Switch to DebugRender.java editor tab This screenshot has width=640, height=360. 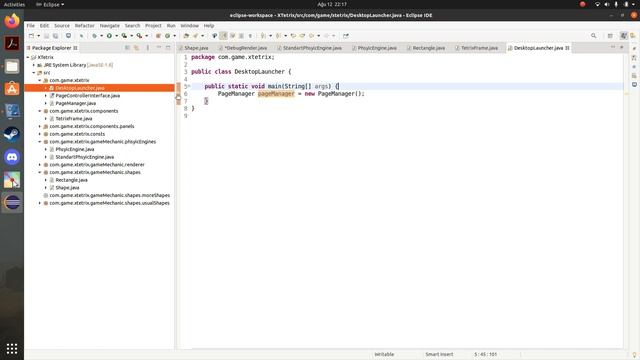(x=243, y=48)
